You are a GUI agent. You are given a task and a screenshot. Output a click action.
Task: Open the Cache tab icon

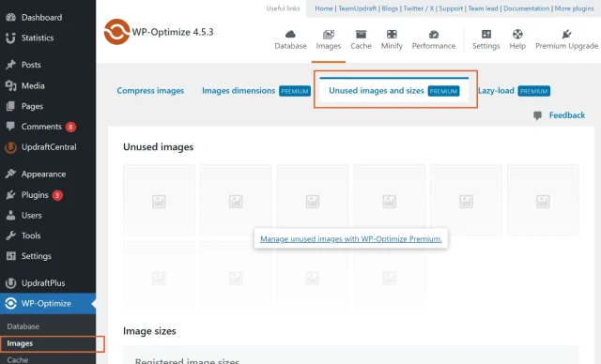(361, 34)
